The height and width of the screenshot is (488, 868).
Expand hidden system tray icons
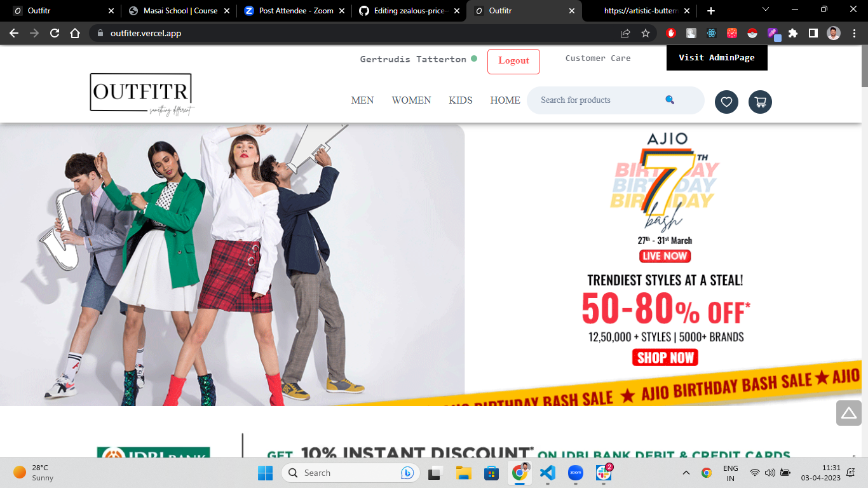(x=686, y=473)
